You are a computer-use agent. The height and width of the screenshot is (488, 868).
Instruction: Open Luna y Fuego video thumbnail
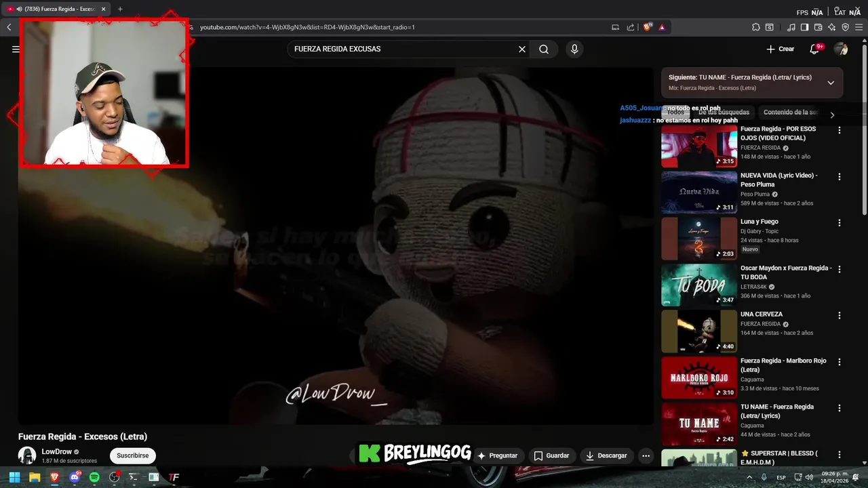click(699, 239)
